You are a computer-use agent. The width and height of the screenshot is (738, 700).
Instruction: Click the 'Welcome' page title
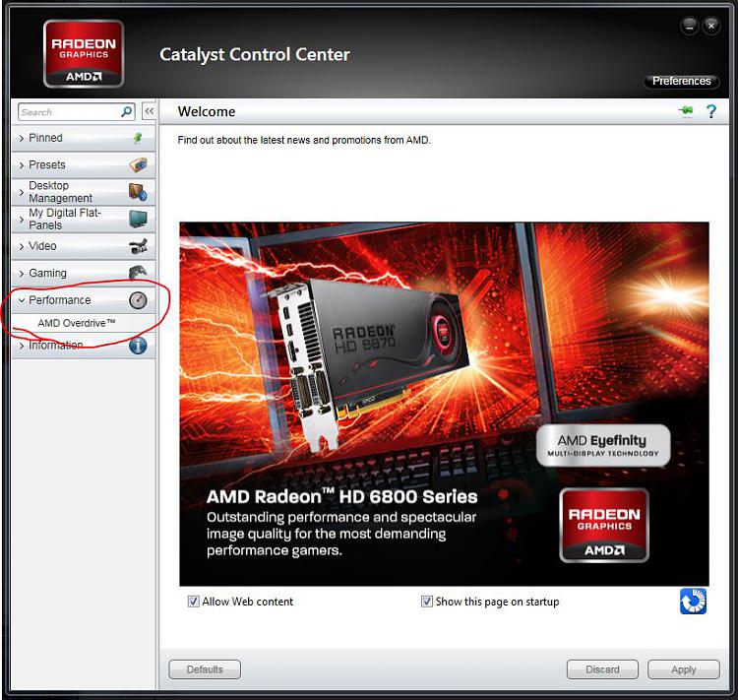click(x=207, y=111)
